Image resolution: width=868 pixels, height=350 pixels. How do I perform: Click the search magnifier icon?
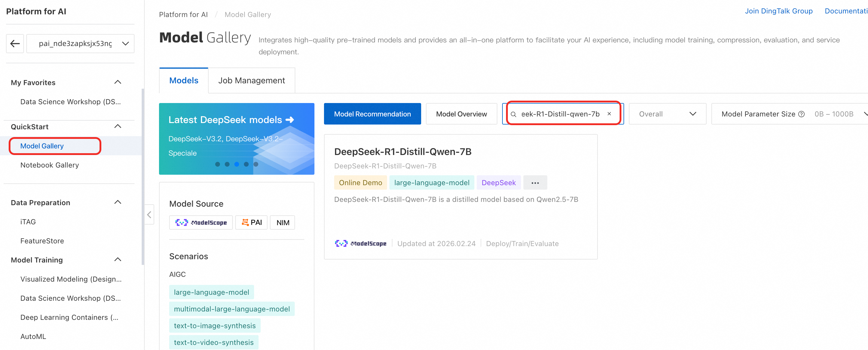(x=514, y=114)
